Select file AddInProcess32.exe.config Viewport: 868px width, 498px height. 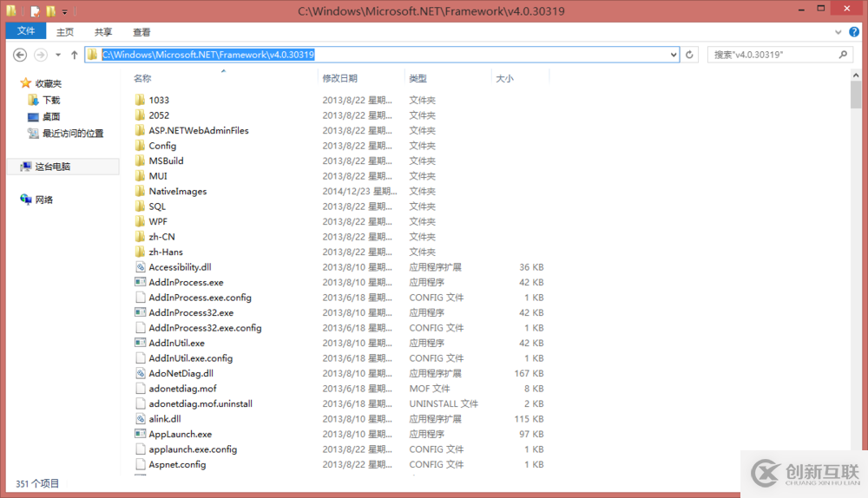205,328
